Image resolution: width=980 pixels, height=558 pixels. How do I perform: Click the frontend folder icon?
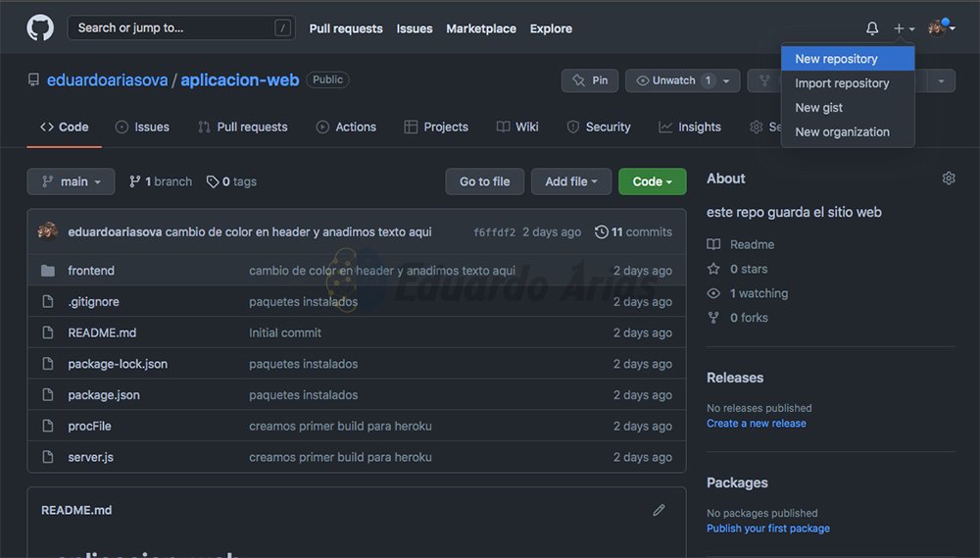(x=47, y=271)
